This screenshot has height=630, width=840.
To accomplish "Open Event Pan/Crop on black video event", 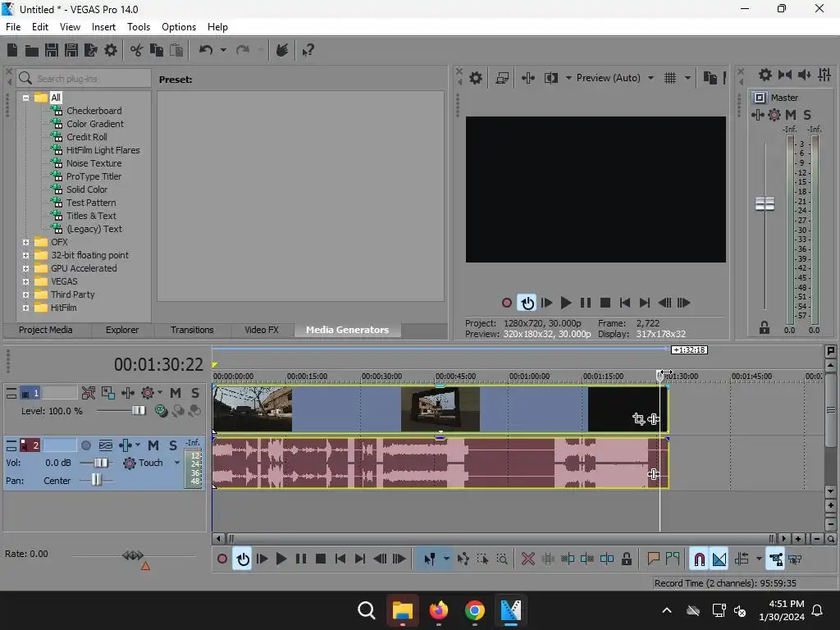I will tap(638, 419).
